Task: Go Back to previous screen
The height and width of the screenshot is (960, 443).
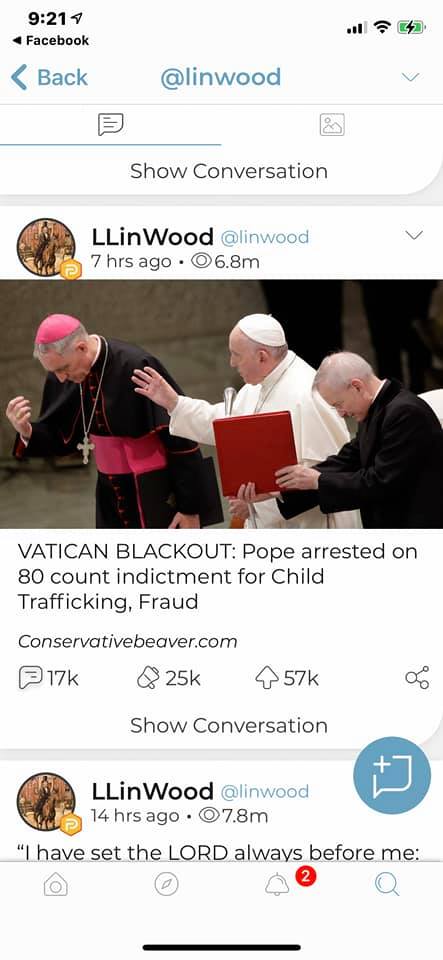Action: (50, 78)
